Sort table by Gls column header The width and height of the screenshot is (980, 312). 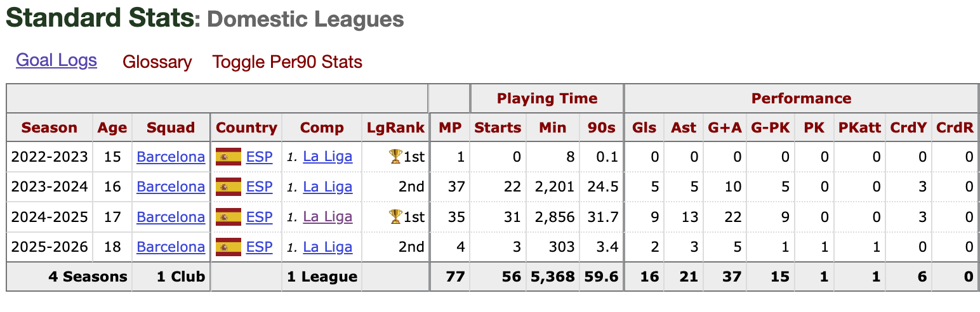644,127
